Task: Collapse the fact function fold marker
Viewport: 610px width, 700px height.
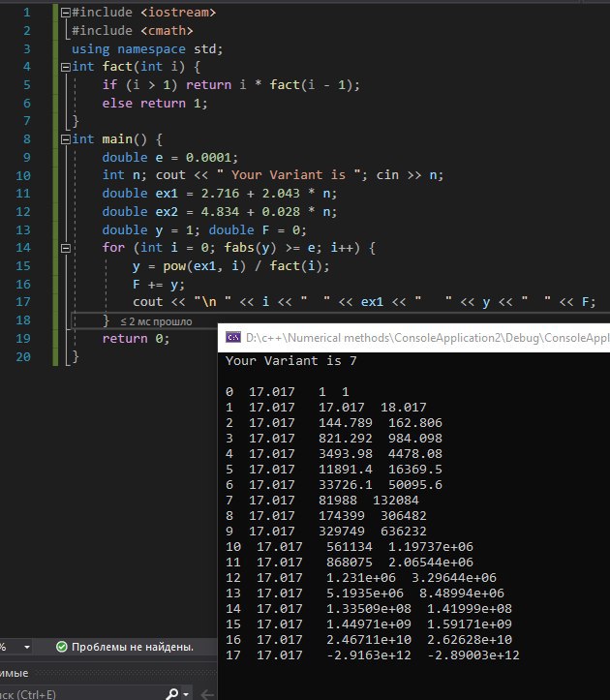Action: [66, 67]
